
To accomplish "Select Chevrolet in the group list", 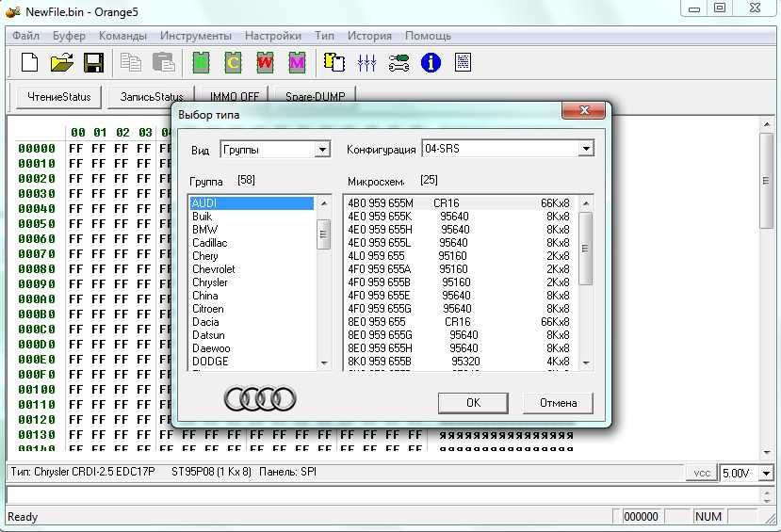I will [214, 269].
